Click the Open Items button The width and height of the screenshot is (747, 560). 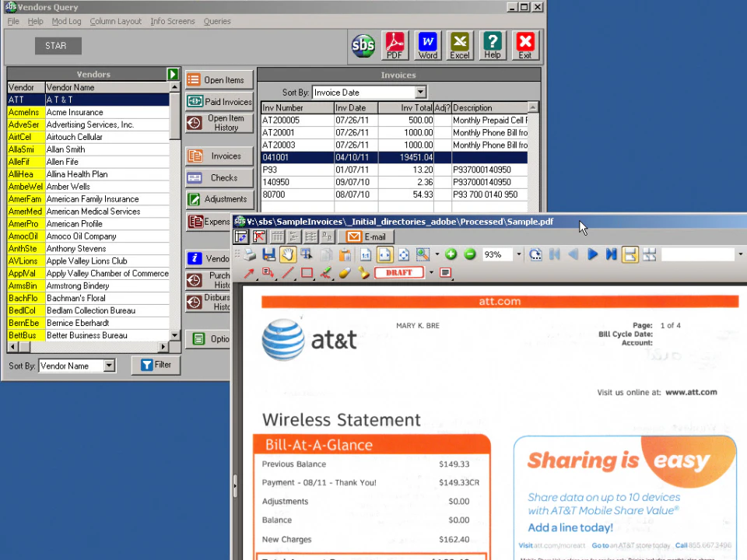click(219, 80)
